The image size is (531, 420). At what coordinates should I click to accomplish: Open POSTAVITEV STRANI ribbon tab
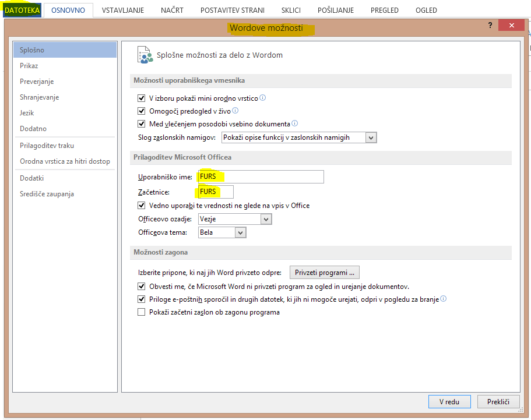tap(233, 10)
